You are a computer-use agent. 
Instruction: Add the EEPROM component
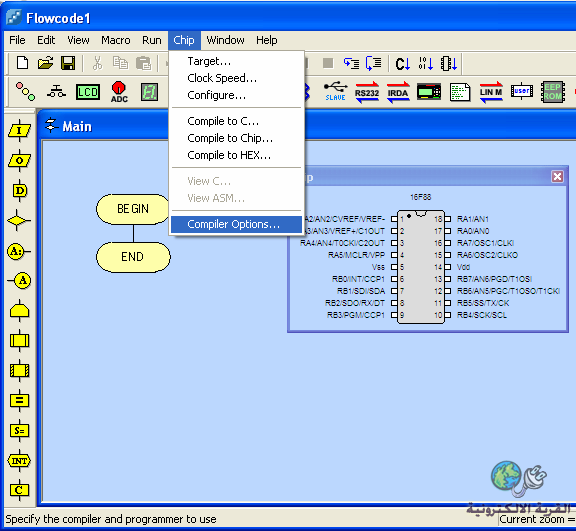tap(552, 92)
